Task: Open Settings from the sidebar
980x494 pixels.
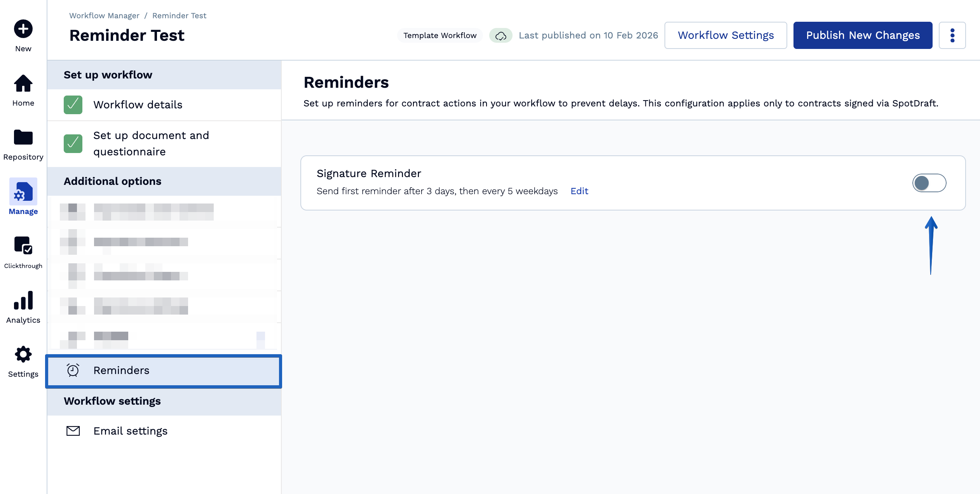Action: (x=23, y=355)
